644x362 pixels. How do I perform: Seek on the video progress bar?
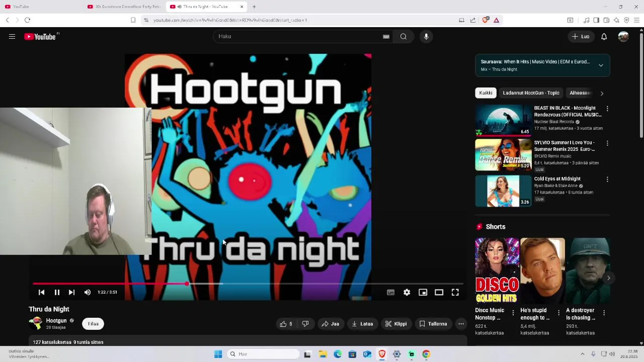248,284
